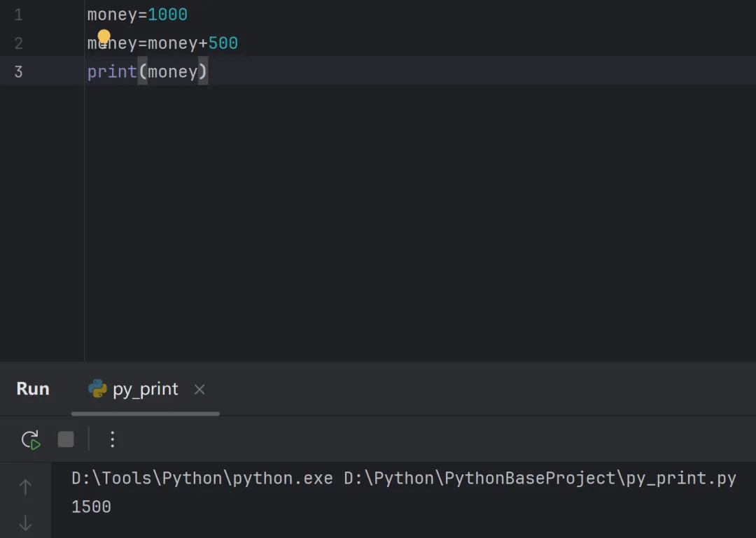
Task: Click money inside the print parentheses
Action: pyautogui.click(x=173, y=72)
